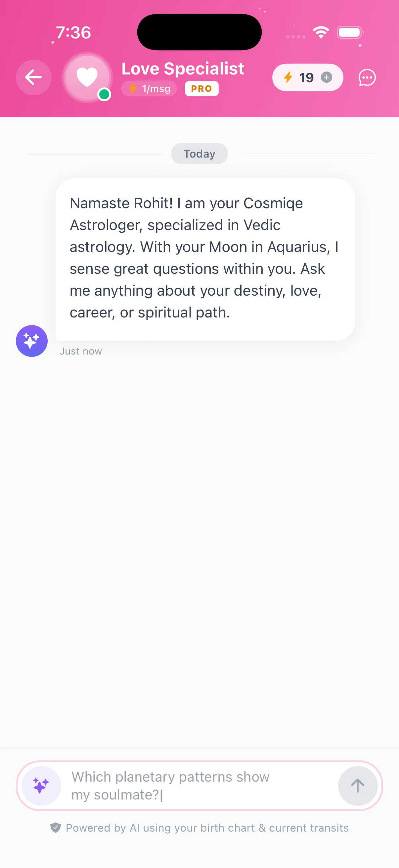
Task: Tap the lightning bolt beside 19 credits
Action: [x=288, y=77]
